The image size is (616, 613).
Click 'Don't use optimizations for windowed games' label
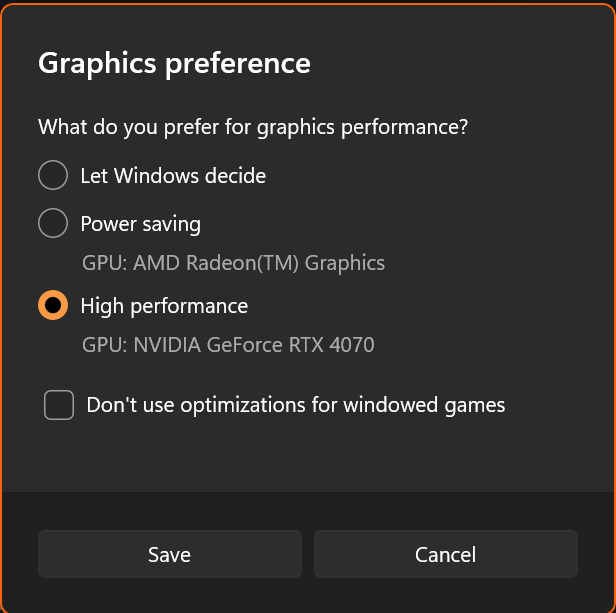pyautogui.click(x=296, y=405)
